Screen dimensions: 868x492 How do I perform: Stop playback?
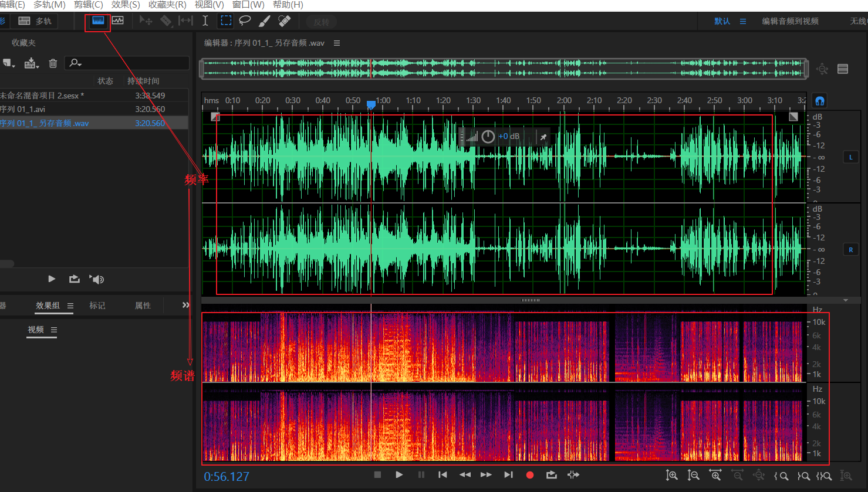pyautogui.click(x=377, y=475)
